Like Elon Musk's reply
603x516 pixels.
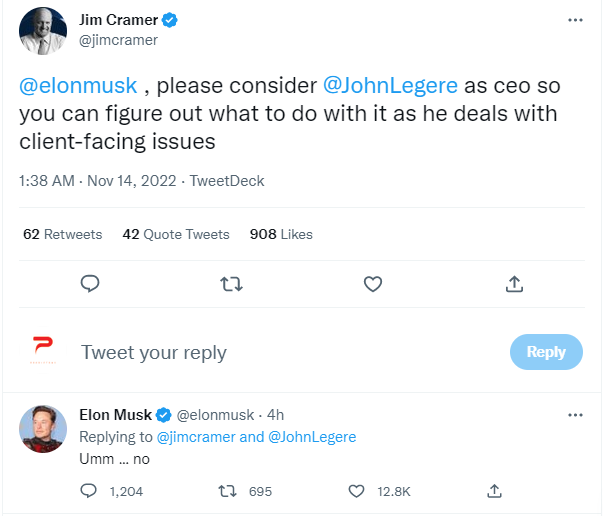click(x=356, y=491)
